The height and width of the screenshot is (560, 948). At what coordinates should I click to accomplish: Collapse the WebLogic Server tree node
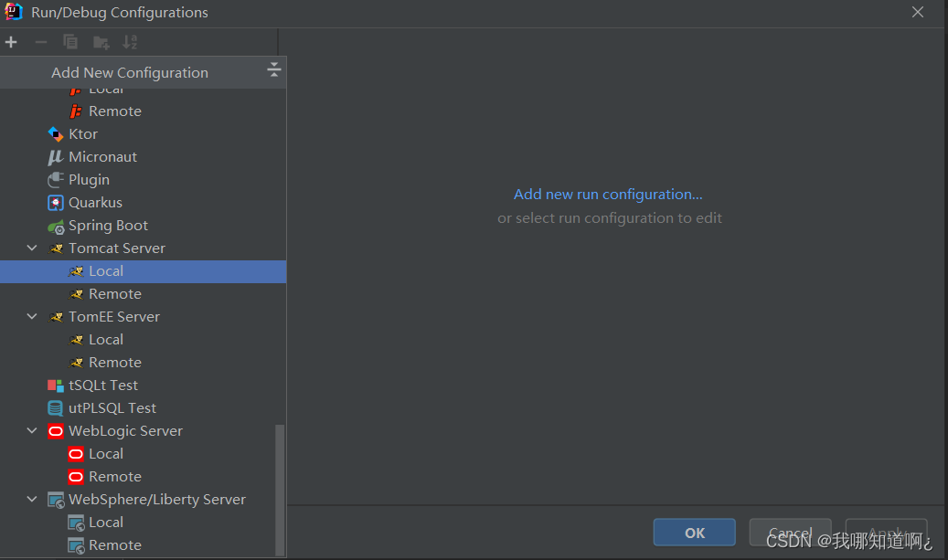[32, 430]
